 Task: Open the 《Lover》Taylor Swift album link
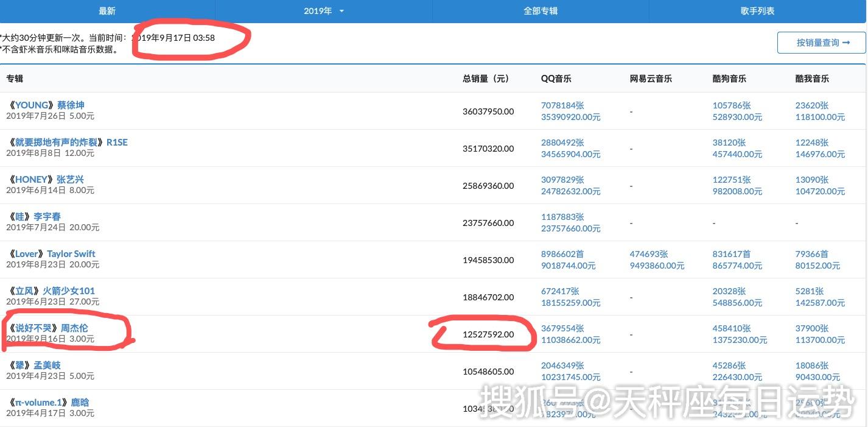tap(51, 253)
